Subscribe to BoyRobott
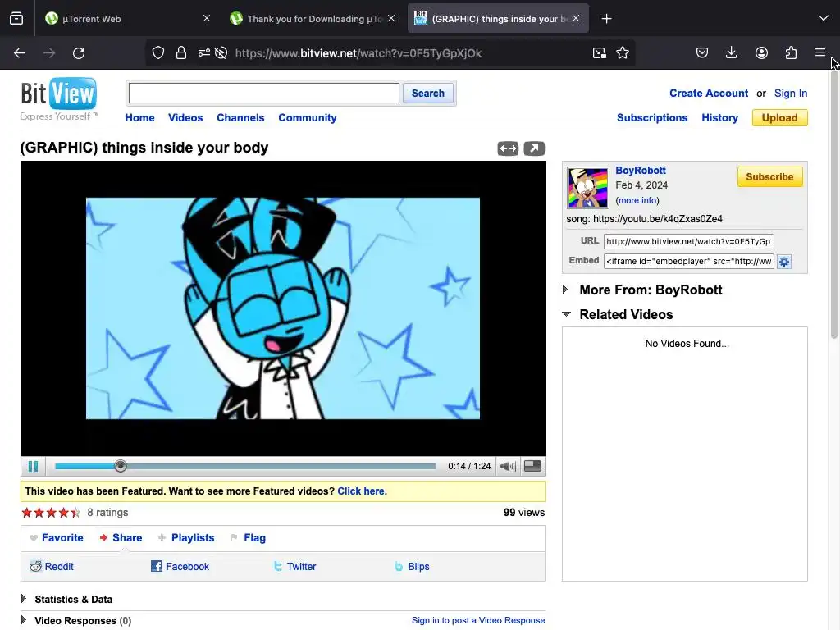840x630 pixels. (x=769, y=177)
